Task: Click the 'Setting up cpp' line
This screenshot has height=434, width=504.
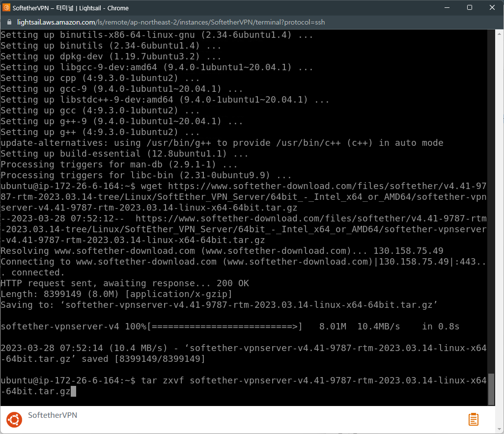Action: click(100, 78)
